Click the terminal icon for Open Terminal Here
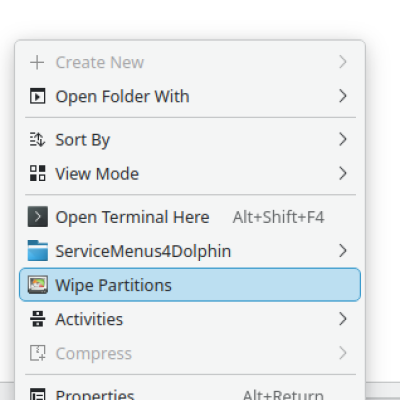The image size is (400, 400). tap(38, 217)
